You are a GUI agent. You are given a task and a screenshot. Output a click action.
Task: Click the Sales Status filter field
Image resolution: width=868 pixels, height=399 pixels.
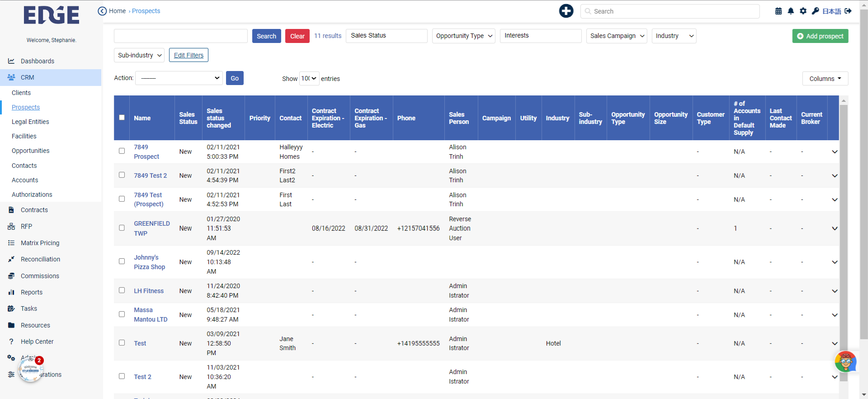point(387,36)
